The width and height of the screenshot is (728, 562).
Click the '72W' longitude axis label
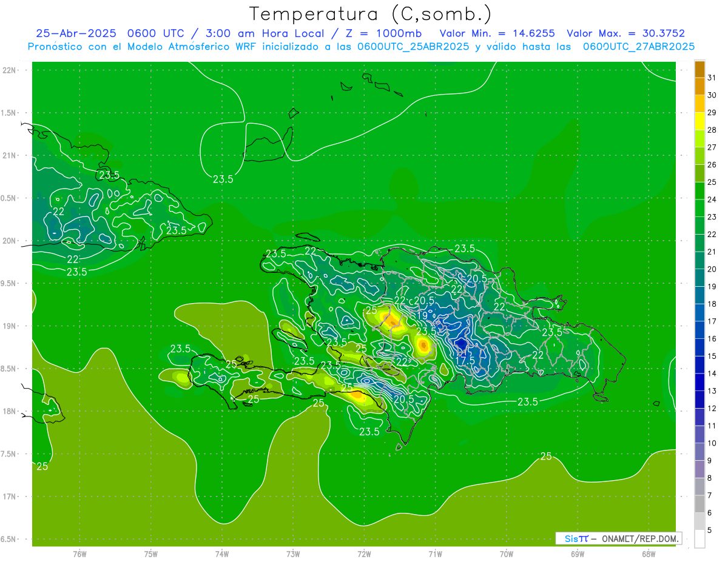coord(364,554)
